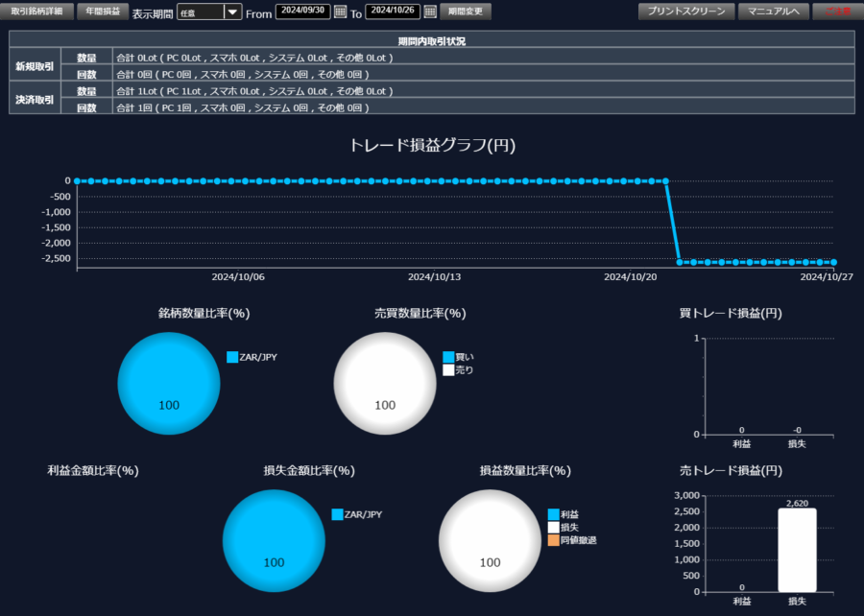Click the 損失金額比率 blue pie chart
The image size is (864, 616).
click(x=274, y=540)
